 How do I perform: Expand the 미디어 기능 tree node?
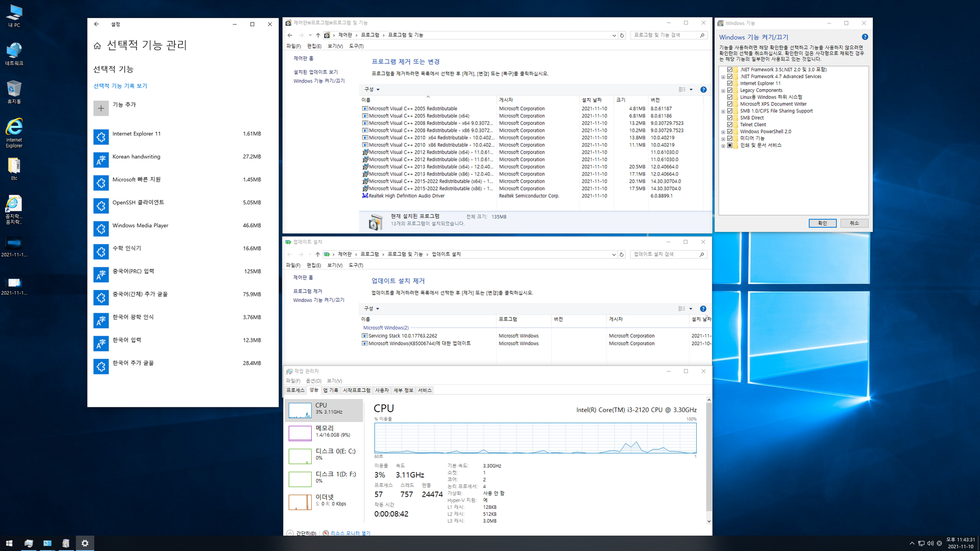723,139
